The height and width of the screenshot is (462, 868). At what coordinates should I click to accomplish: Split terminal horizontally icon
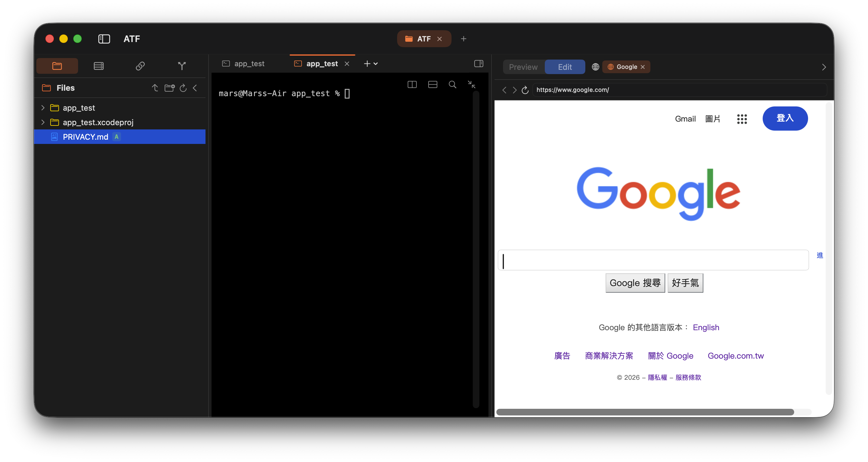click(x=433, y=85)
